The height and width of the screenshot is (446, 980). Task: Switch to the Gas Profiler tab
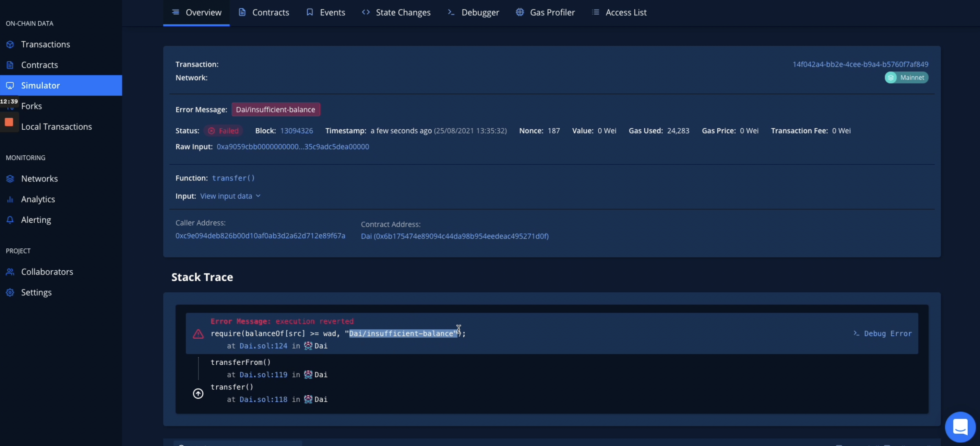coord(545,12)
